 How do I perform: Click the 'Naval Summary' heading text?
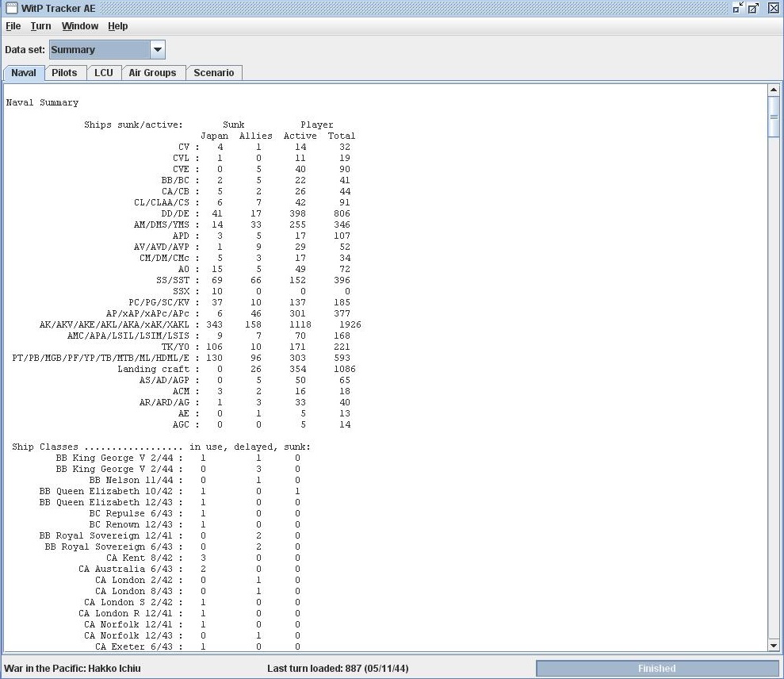tap(42, 102)
